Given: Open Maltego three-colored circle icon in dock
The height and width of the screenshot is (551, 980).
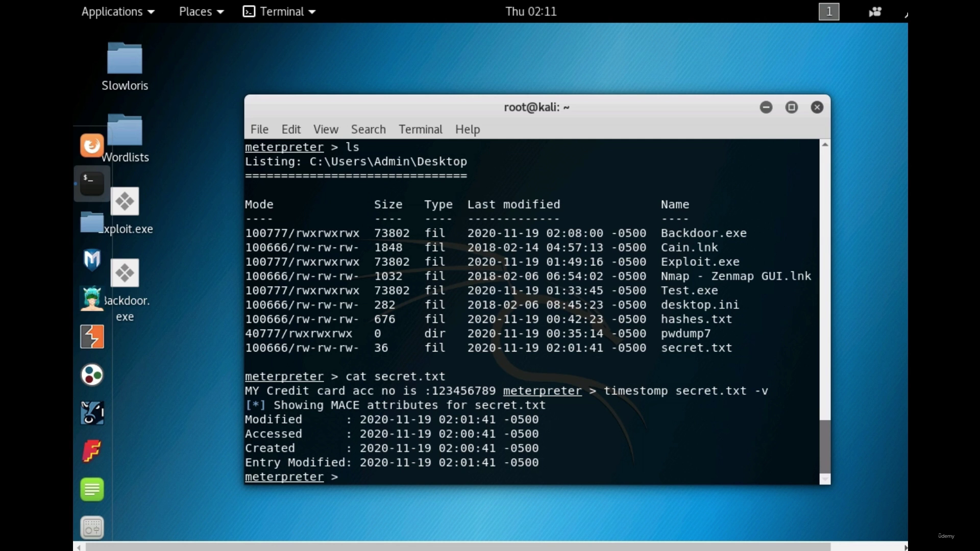Looking at the screenshot, I should coord(92,375).
